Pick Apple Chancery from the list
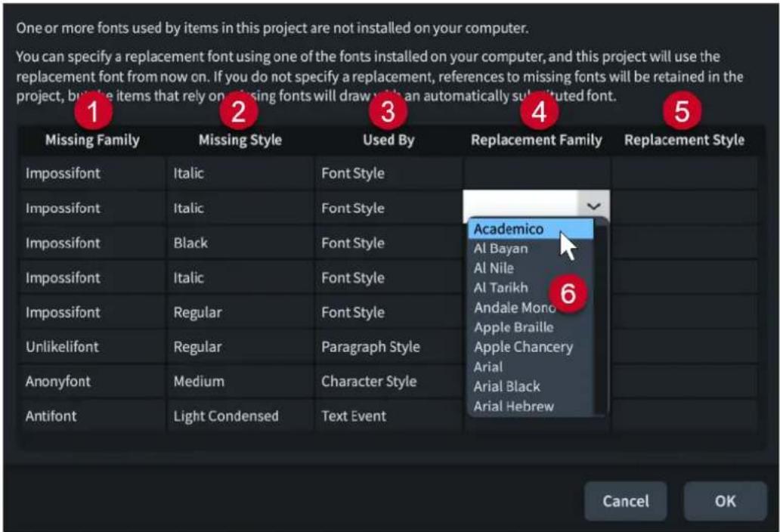 pos(531,347)
